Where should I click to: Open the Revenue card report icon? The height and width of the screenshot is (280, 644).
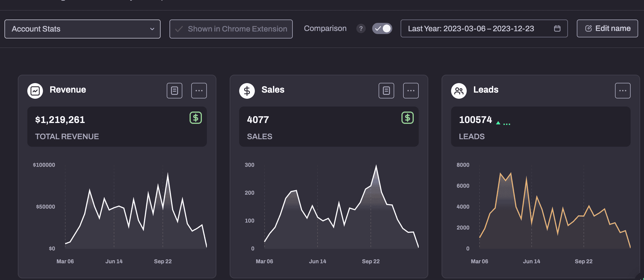[175, 91]
